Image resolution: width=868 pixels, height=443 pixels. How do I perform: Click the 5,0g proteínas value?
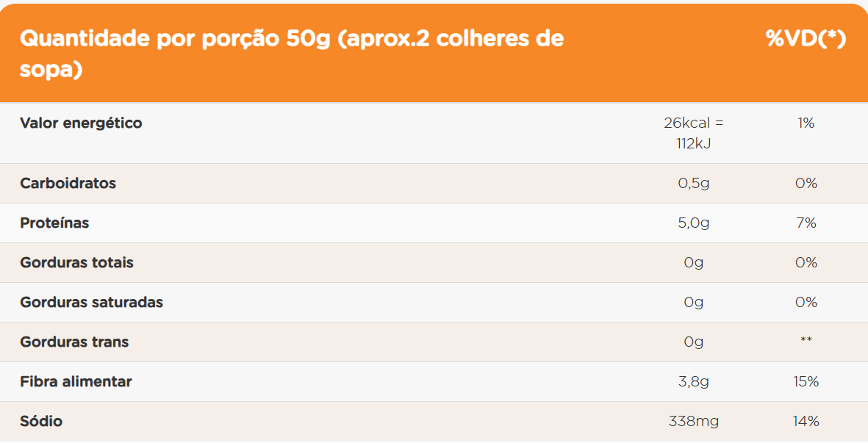tap(693, 223)
